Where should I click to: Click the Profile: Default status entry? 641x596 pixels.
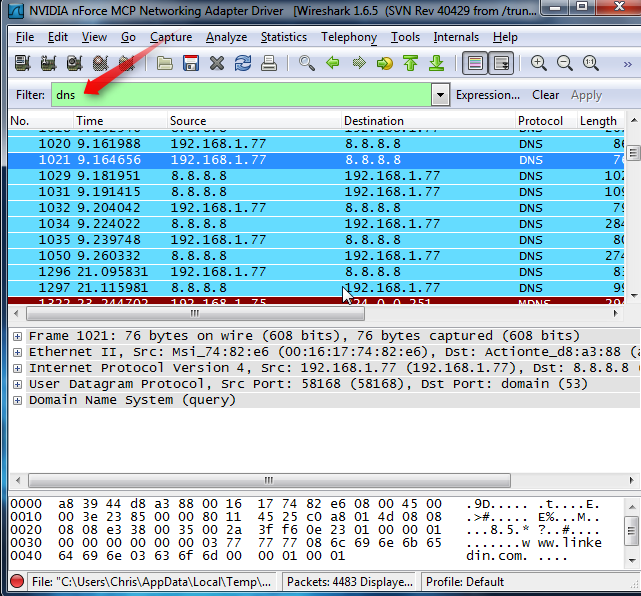(465, 582)
